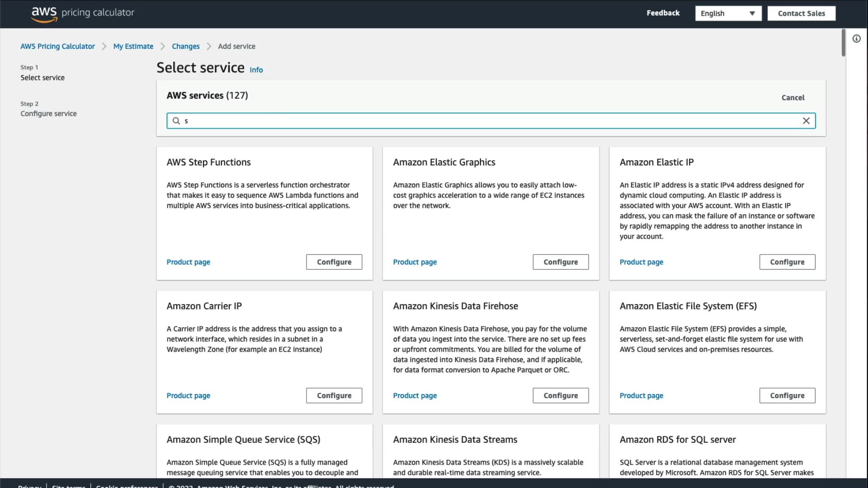Click the Feedback menu item
The image size is (868, 488).
(663, 13)
